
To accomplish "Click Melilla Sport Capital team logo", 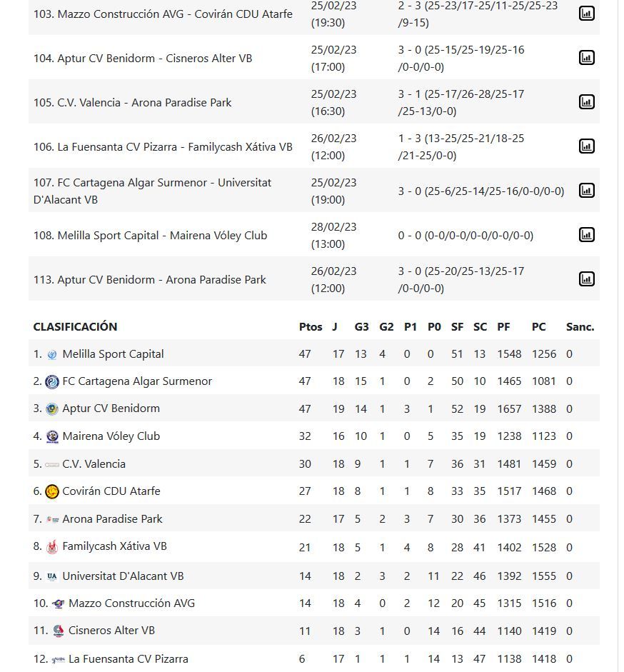I will [52, 354].
